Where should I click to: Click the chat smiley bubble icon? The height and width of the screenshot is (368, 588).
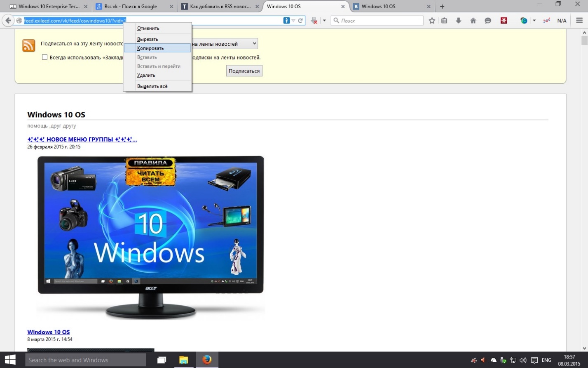[488, 21]
